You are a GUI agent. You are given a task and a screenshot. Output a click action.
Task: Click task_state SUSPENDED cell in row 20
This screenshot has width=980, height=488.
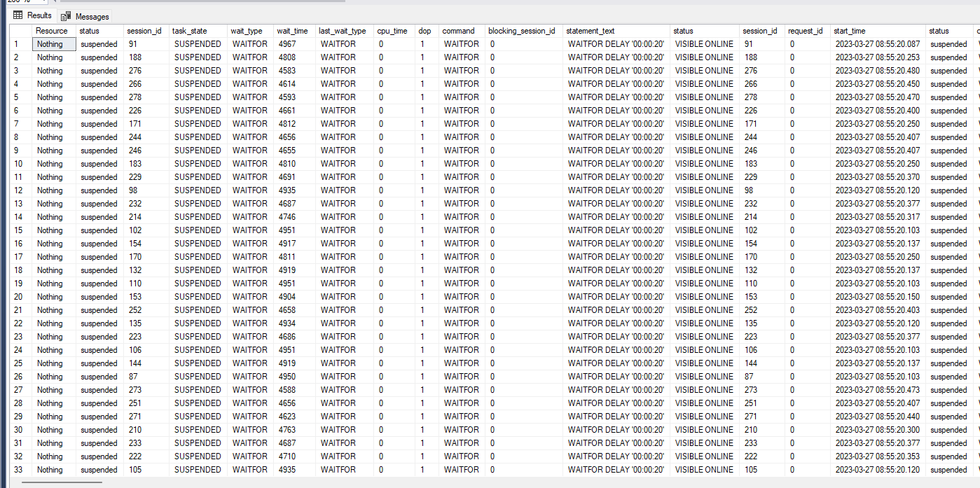(198, 297)
